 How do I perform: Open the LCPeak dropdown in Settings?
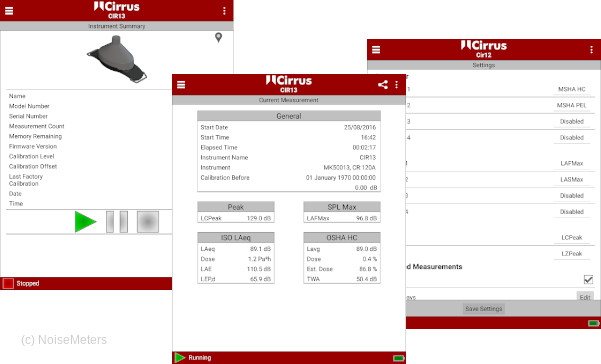pyautogui.click(x=571, y=238)
